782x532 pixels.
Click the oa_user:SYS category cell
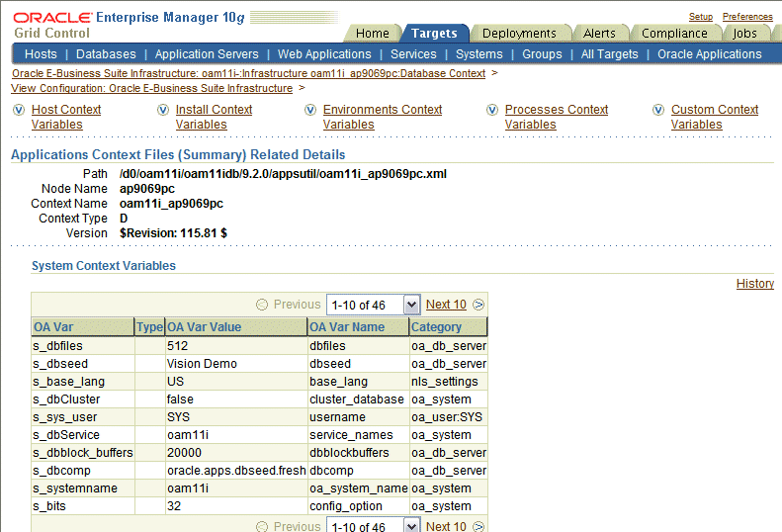[448, 417]
